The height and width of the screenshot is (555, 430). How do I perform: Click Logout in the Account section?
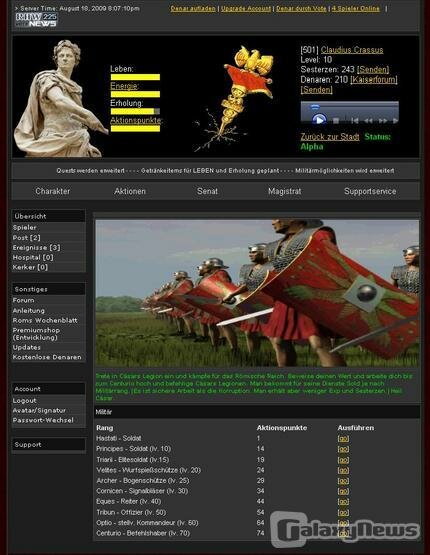24,400
